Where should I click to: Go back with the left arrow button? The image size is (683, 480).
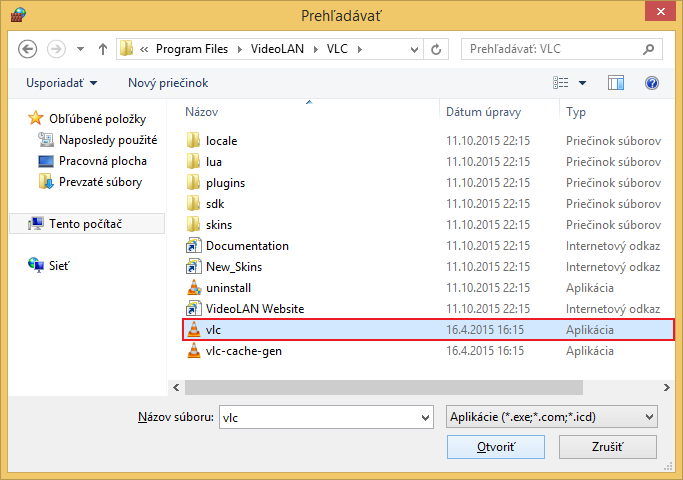click(x=27, y=49)
